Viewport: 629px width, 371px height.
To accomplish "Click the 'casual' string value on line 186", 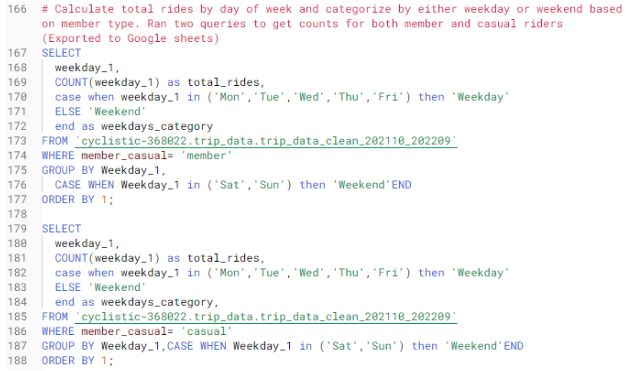I will pos(206,331).
